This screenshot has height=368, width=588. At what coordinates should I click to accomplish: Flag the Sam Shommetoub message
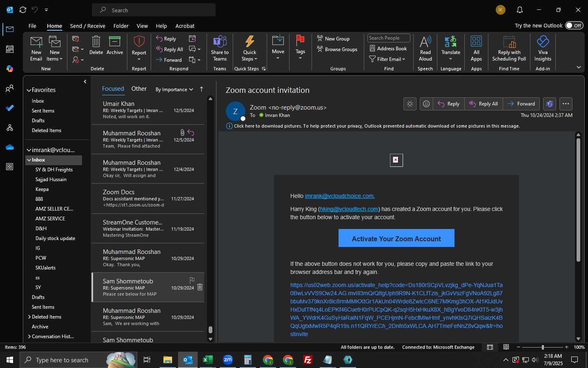[192, 280]
